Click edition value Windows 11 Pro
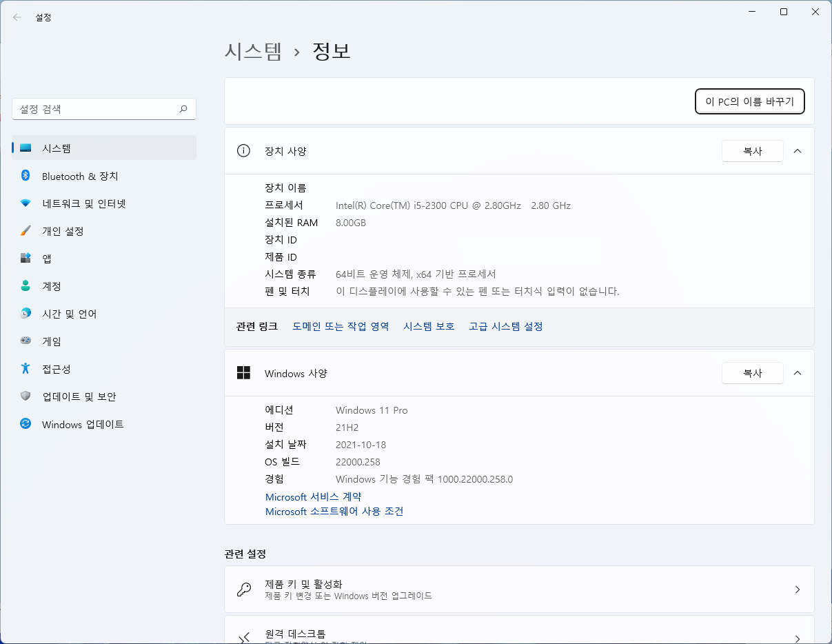The width and height of the screenshot is (832, 644). pyautogui.click(x=372, y=410)
